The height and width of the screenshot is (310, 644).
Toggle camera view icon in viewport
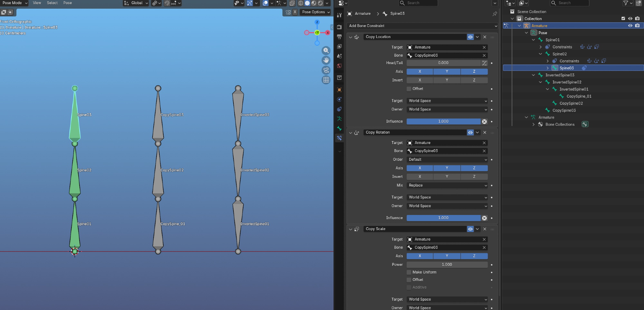(326, 70)
